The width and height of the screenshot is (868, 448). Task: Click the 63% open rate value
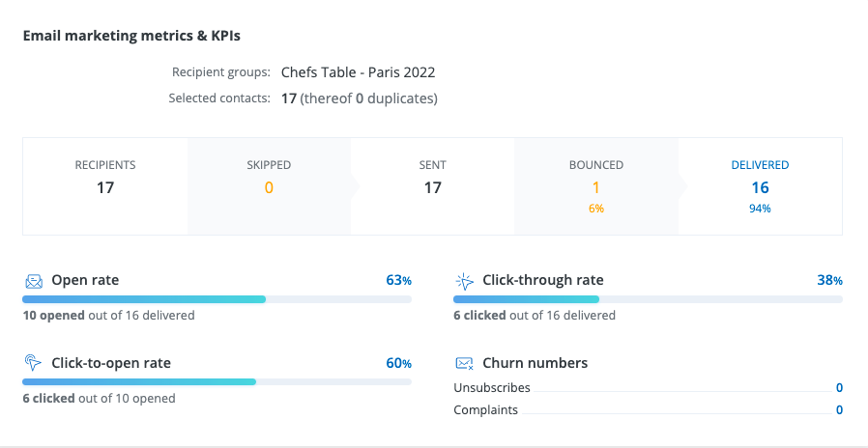398,281
